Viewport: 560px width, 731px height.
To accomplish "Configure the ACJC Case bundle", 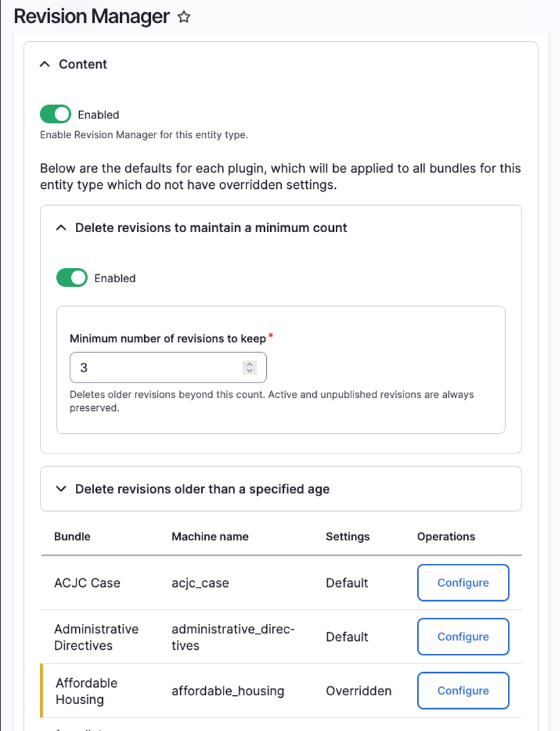I will pos(462,583).
